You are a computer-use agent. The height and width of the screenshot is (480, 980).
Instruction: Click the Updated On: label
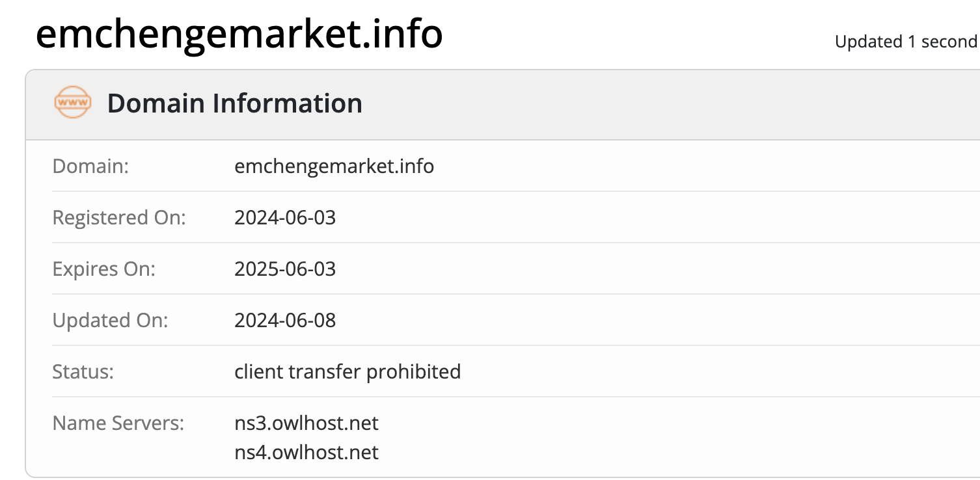pyautogui.click(x=111, y=320)
